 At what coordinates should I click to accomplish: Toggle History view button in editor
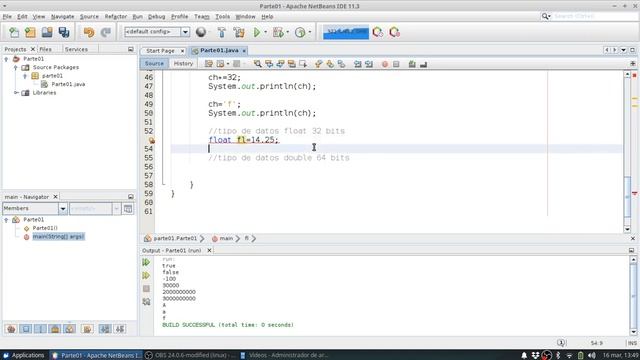tap(183, 64)
